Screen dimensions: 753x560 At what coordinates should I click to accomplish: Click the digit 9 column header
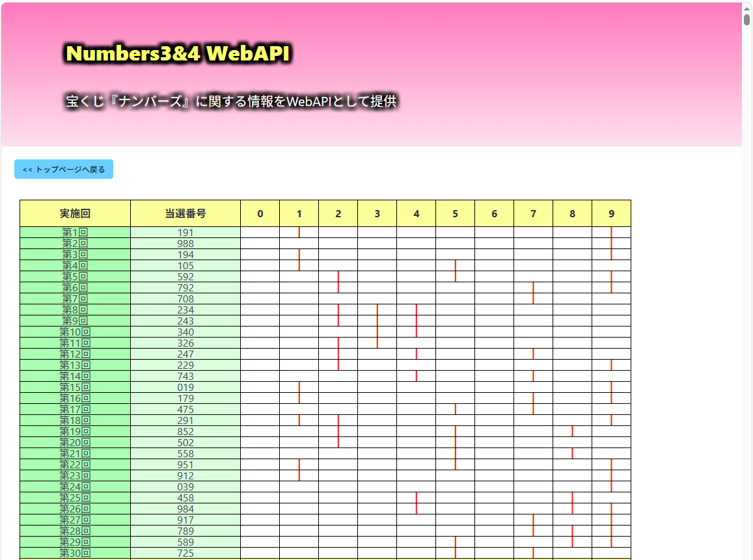611,213
